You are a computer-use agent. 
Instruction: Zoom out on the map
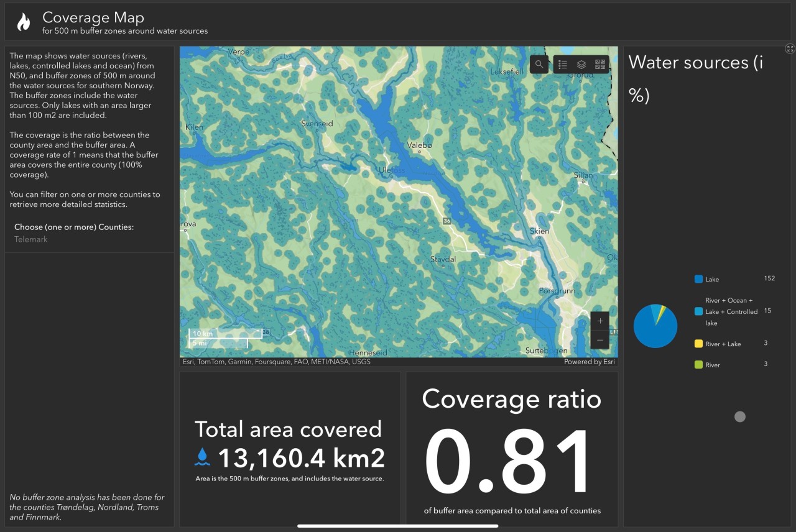click(x=600, y=340)
